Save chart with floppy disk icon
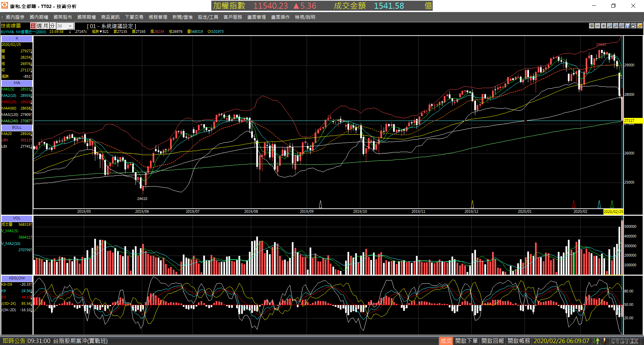Screen dimensions: 644x345 (628, 26)
